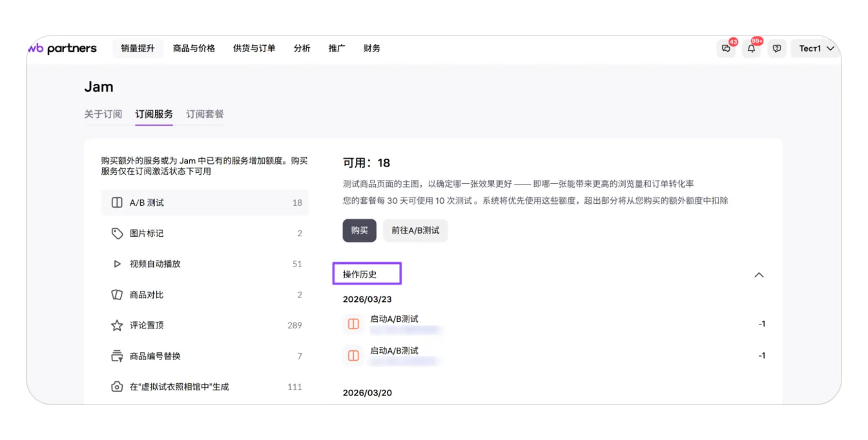Click the A/B 测试 split-panel icon in sidebar
Screen dimensions: 868x440
point(117,203)
